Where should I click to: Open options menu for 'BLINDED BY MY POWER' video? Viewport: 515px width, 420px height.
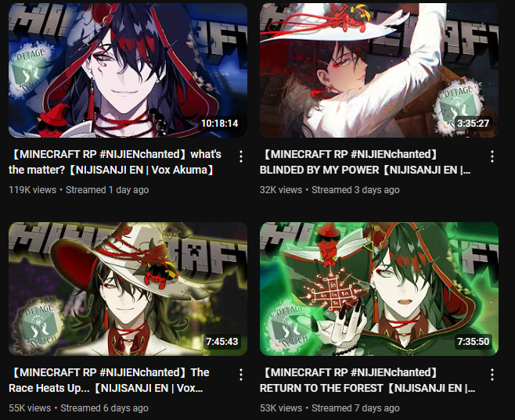coord(492,156)
